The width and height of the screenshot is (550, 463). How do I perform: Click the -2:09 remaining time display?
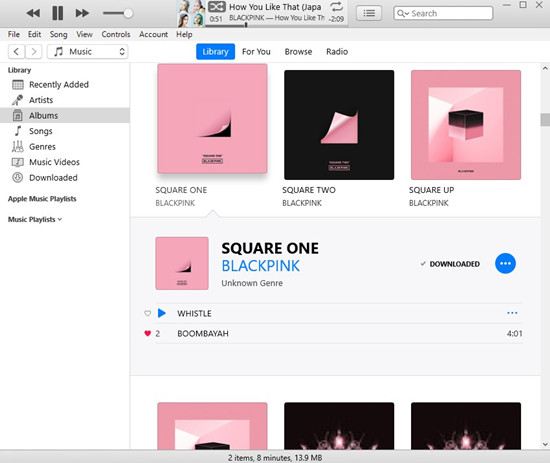click(336, 19)
